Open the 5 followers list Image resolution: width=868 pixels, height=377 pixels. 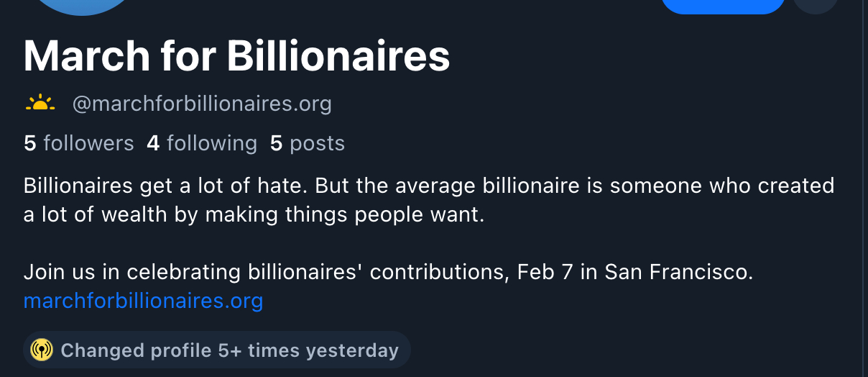79,144
